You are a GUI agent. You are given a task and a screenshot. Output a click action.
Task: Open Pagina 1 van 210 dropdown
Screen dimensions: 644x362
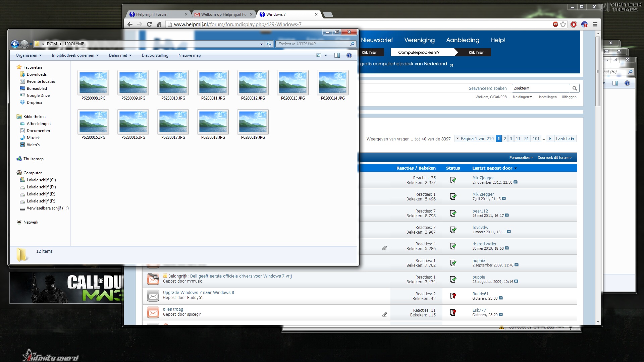(475, 138)
